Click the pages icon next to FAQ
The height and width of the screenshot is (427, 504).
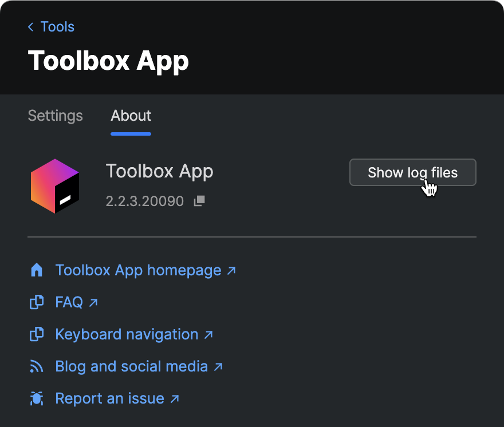point(36,302)
